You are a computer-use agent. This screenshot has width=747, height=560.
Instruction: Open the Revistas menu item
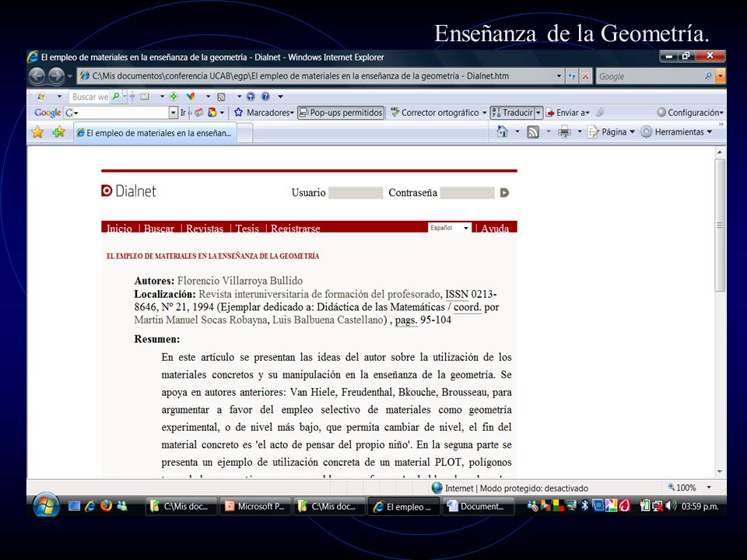coord(205,228)
